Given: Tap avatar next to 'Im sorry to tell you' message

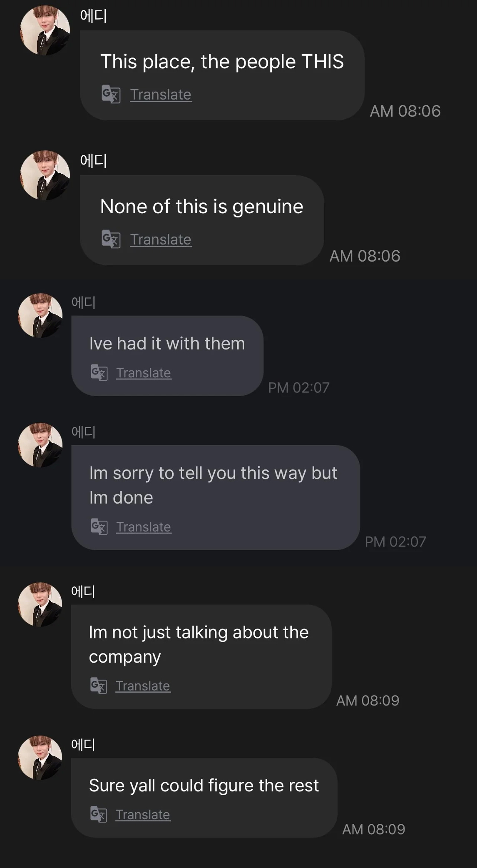Looking at the screenshot, I should pyautogui.click(x=40, y=445).
